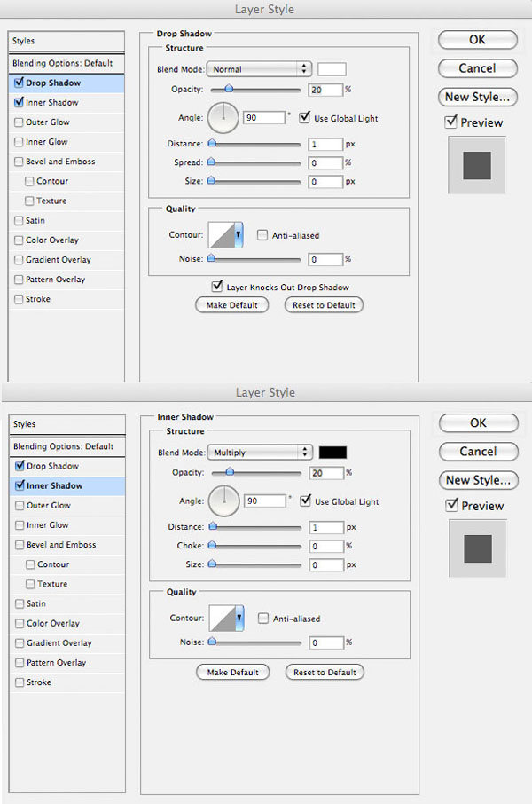This screenshot has width=532, height=804.
Task: Uncheck Inner Shadow checkbox in top dialog
Action: [x=19, y=102]
